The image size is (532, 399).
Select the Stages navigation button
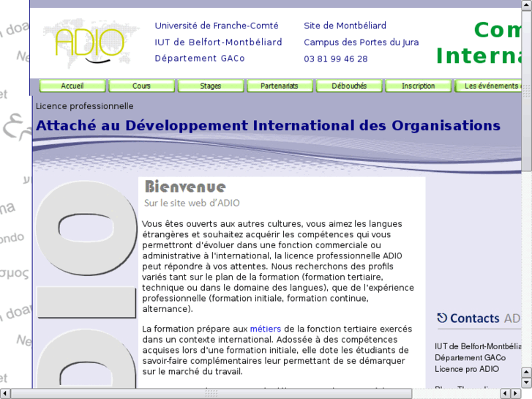click(x=211, y=86)
